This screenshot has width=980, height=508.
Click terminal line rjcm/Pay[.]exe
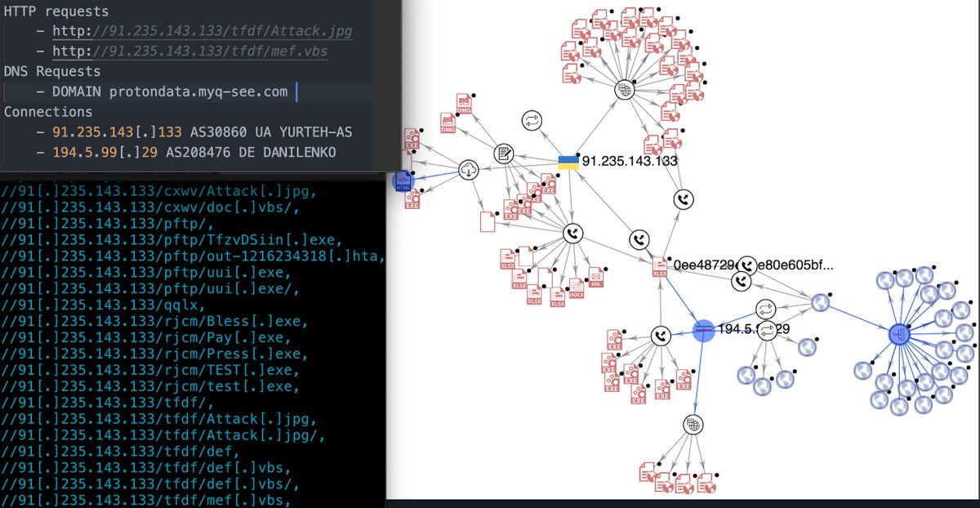147,338
